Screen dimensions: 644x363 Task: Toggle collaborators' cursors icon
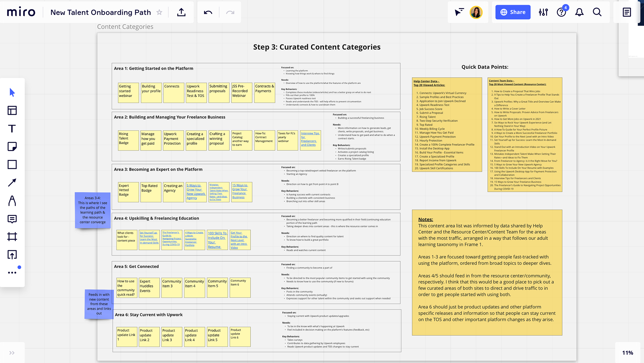(x=459, y=12)
